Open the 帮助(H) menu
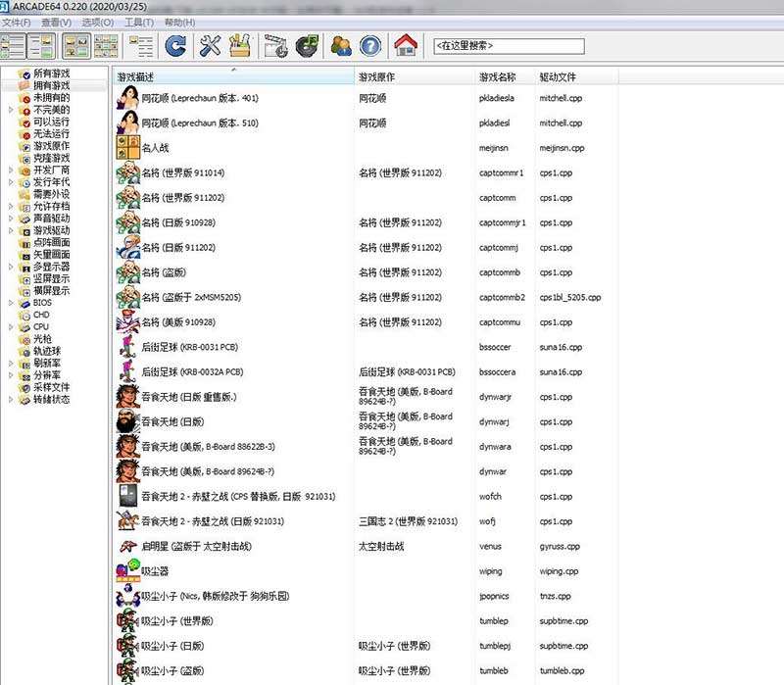 click(179, 23)
